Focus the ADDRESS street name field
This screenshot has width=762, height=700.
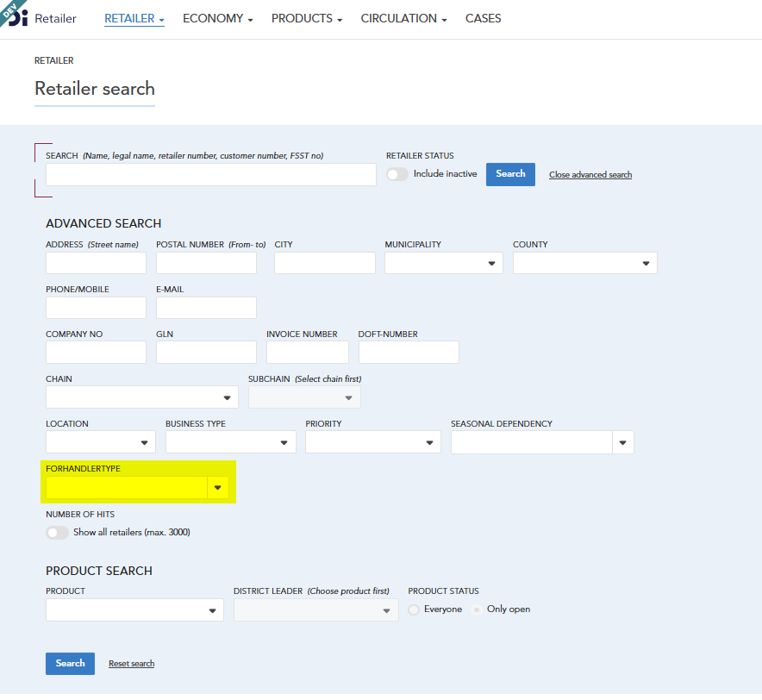coord(96,263)
